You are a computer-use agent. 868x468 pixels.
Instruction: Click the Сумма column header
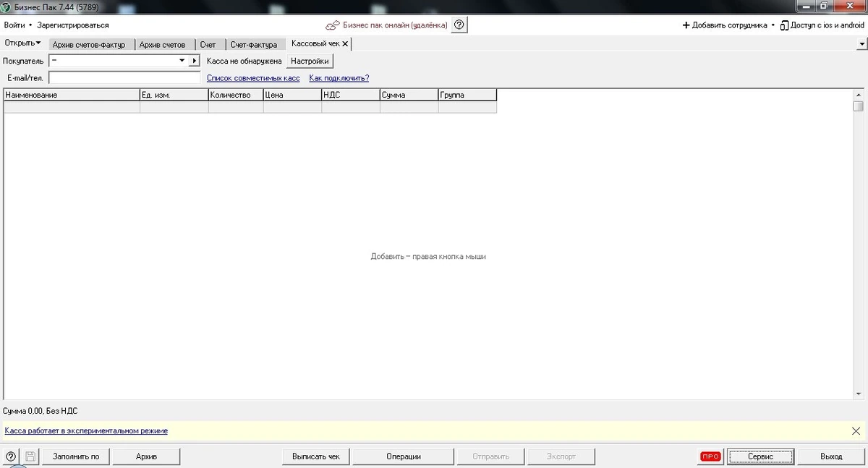click(x=409, y=95)
